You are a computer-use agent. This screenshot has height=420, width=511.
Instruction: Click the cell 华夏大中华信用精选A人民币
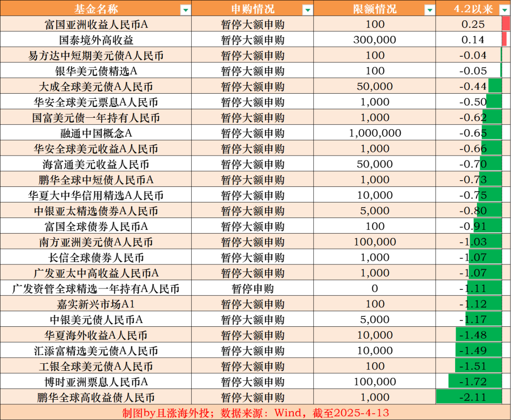point(96,195)
